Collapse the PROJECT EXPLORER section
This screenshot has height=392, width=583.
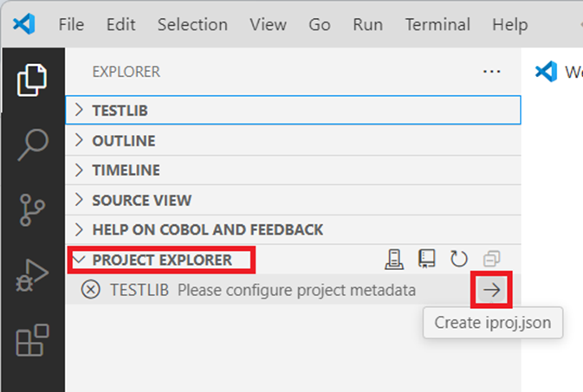tap(162, 260)
